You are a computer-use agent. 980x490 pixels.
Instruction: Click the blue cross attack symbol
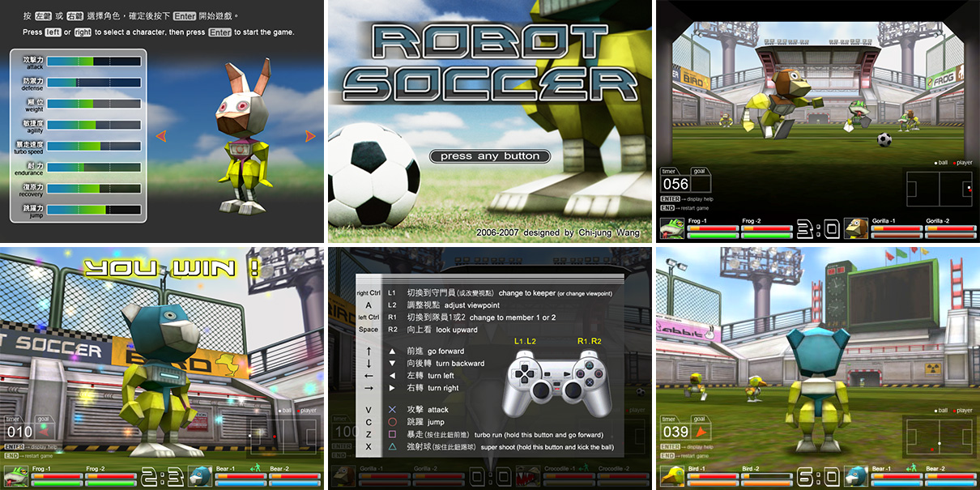pyautogui.click(x=392, y=410)
